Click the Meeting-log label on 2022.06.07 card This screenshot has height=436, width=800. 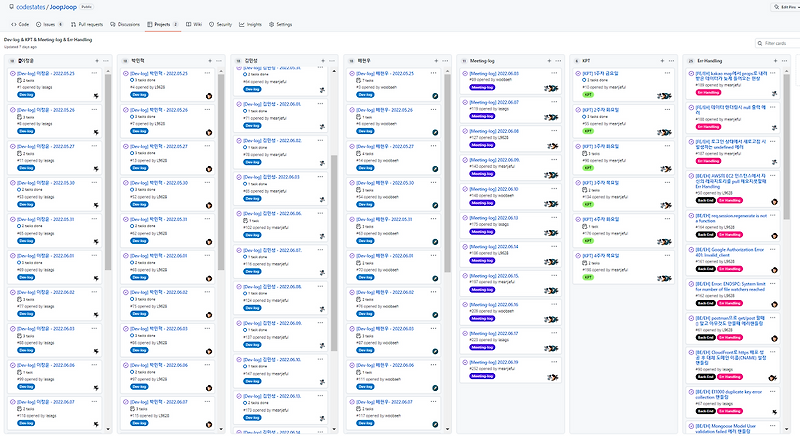tap(482, 116)
